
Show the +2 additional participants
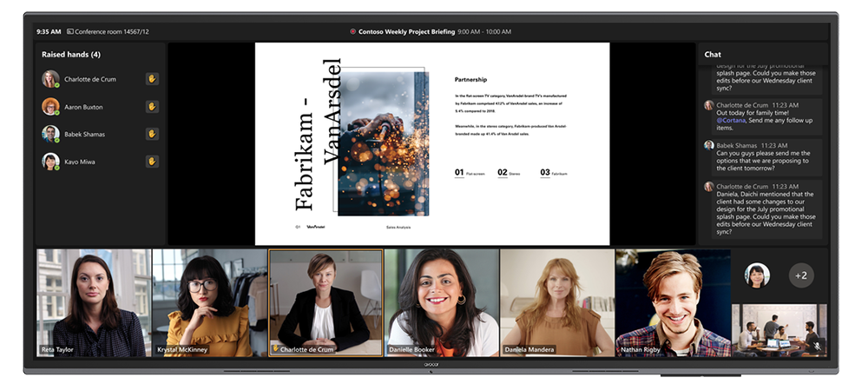[801, 275]
